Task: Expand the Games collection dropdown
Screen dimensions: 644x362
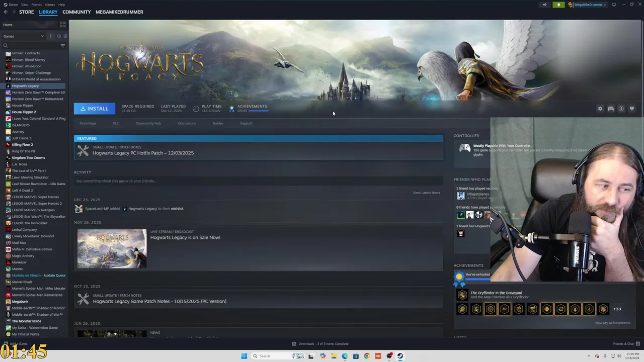Action: 23,36
